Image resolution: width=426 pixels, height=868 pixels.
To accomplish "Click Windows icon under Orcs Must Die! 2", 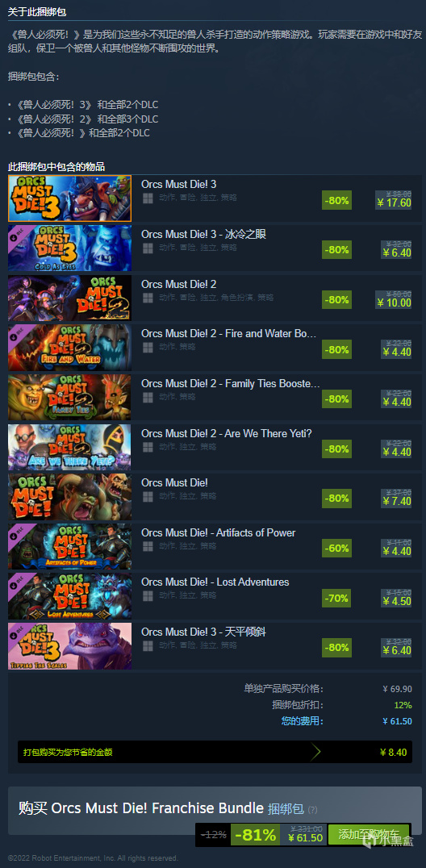I will (148, 298).
